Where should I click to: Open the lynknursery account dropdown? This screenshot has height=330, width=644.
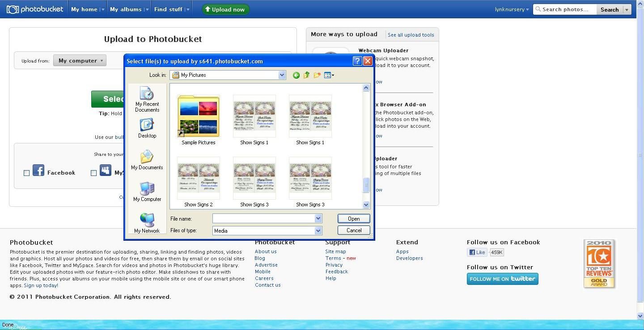512,9
